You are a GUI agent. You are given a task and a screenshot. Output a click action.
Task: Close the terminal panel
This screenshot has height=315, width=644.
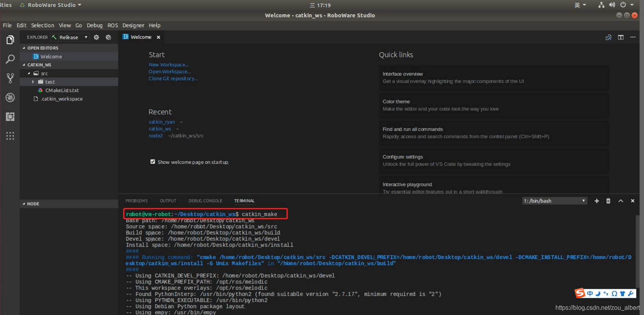[632, 201]
